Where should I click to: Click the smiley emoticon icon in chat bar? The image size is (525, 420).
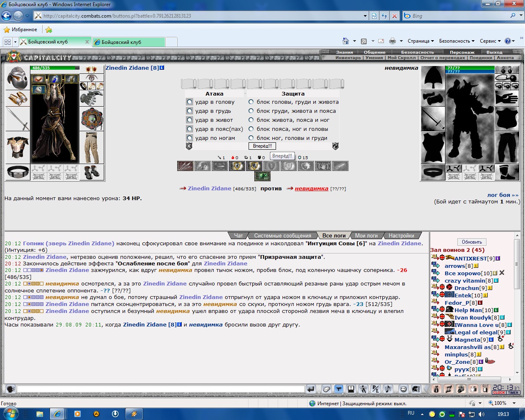[404, 389]
